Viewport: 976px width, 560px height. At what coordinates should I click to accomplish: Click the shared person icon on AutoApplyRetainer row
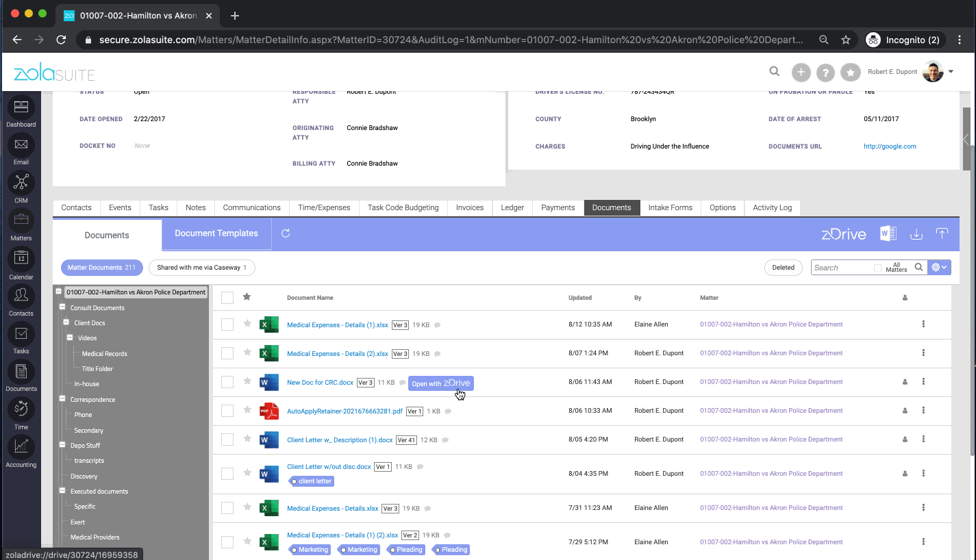click(905, 411)
